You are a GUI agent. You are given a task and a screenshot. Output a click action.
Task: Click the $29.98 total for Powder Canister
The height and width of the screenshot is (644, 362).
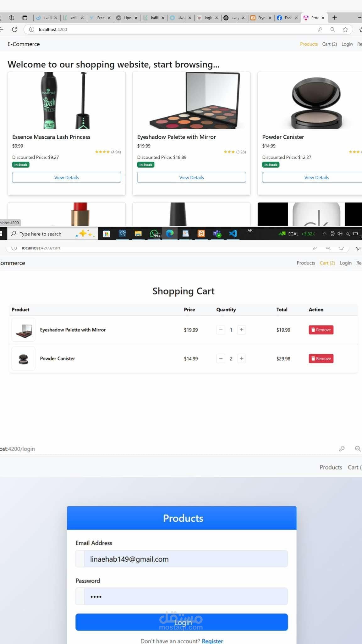coord(283,358)
